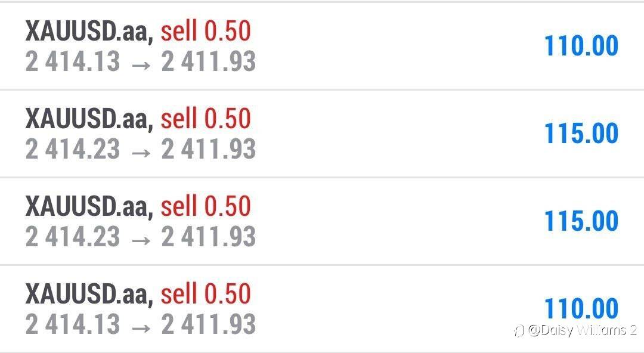Tap 'sell 0.50' in the third trade row
The width and height of the screenshot is (644, 353).
coord(205,206)
